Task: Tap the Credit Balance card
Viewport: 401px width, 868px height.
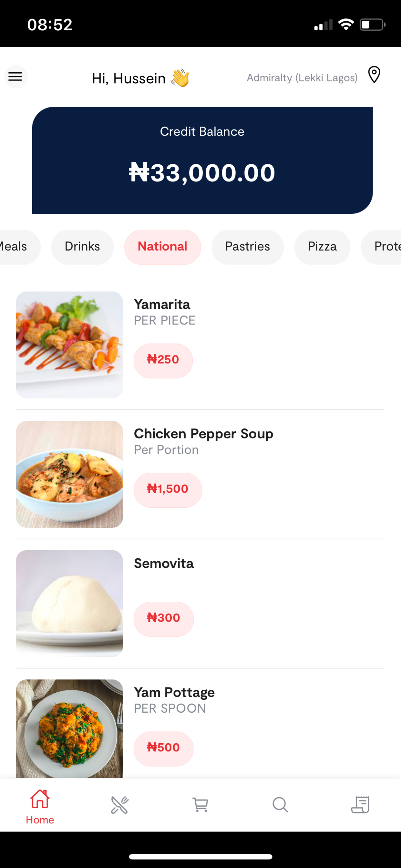Action: 202,160
